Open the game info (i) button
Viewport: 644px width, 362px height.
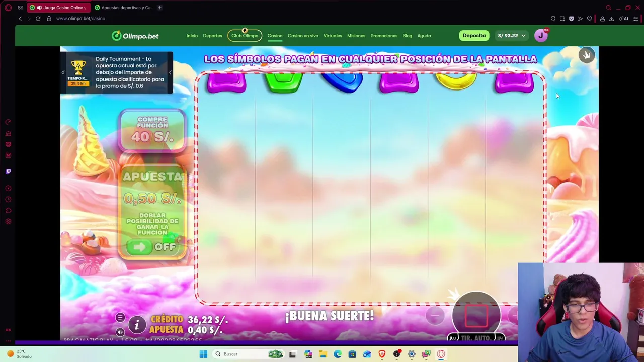(x=136, y=325)
